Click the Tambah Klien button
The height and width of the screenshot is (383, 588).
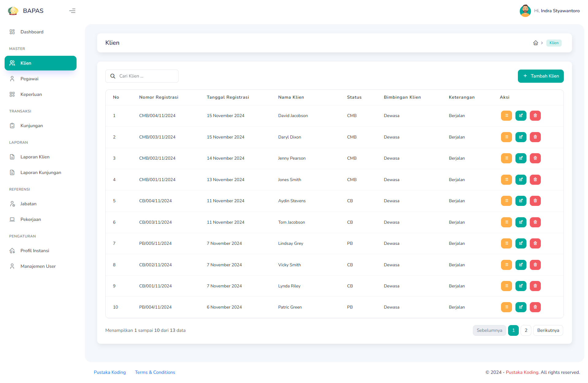click(541, 76)
